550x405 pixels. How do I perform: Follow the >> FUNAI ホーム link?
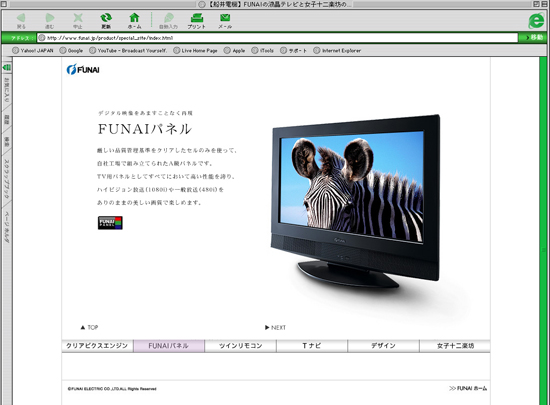[x=468, y=388]
